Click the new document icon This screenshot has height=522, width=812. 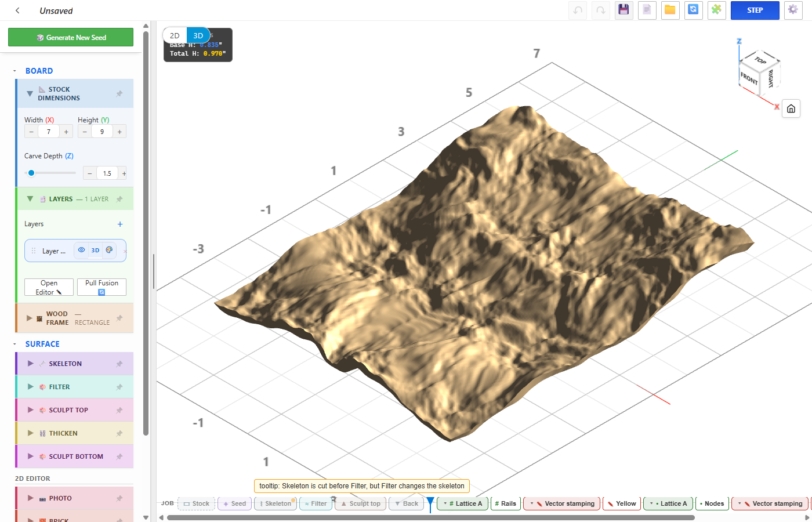[647, 10]
